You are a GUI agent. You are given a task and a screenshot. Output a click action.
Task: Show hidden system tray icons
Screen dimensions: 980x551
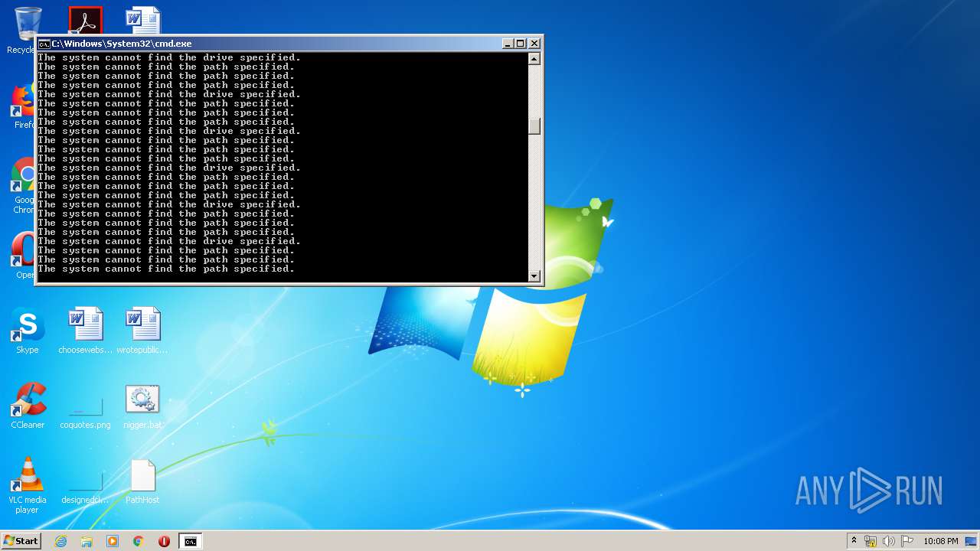[854, 540]
